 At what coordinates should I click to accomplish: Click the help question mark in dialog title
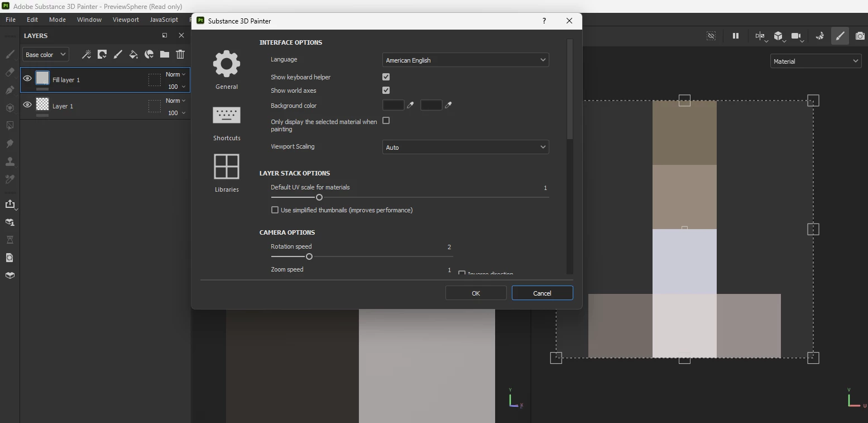(544, 21)
